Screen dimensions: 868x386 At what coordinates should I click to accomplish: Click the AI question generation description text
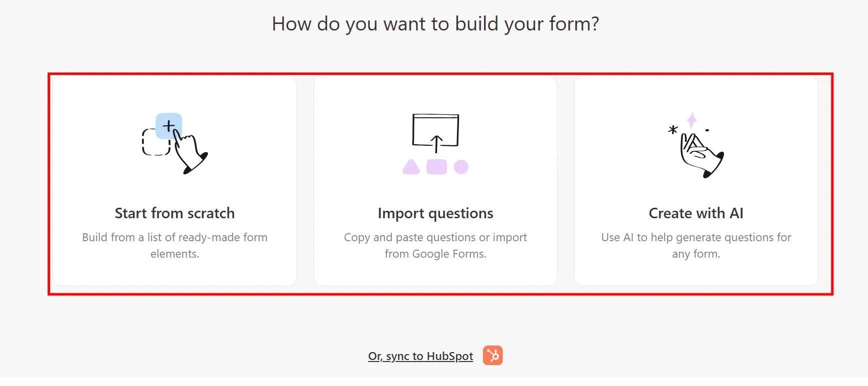[x=695, y=245]
